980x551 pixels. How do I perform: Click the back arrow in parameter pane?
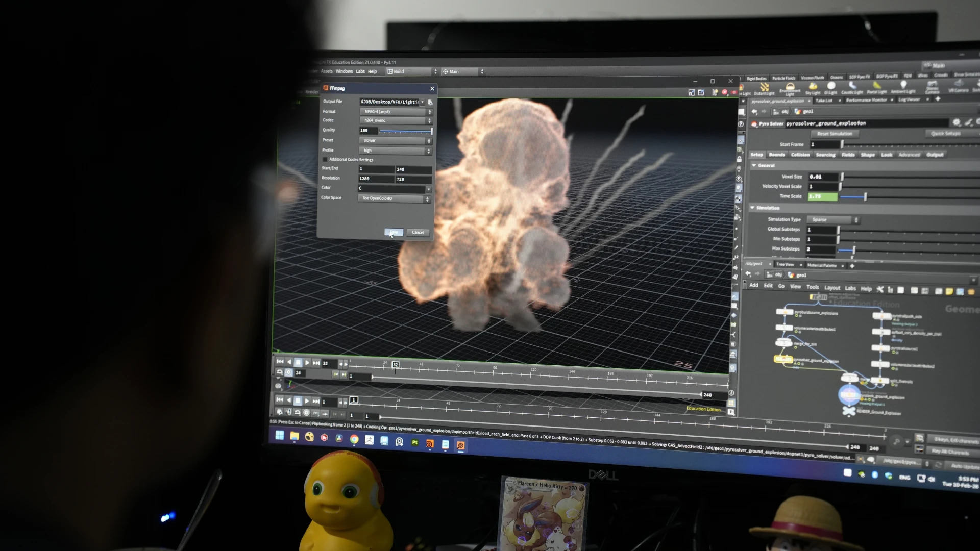pos(754,111)
